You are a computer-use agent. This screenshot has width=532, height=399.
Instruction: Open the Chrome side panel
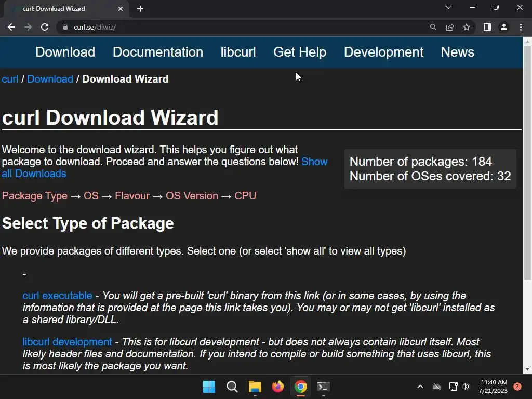point(487,27)
